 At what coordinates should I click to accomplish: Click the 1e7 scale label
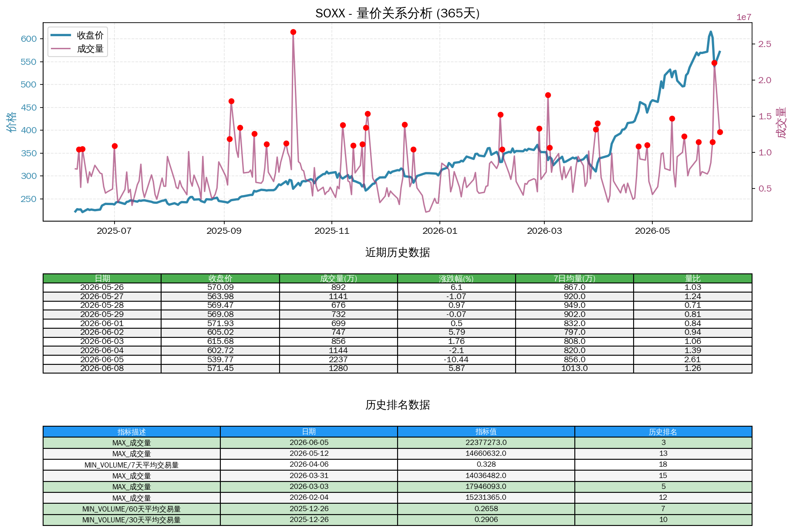click(744, 17)
